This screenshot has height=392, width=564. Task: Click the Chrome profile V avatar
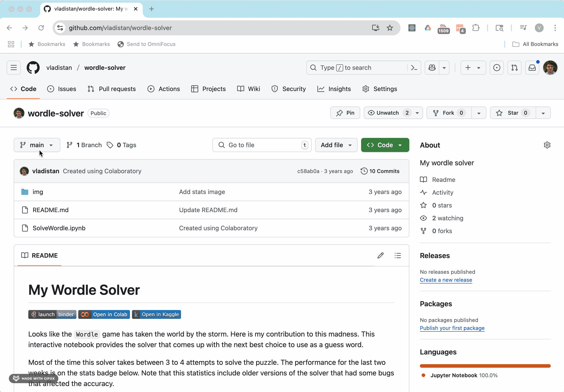tap(539, 28)
